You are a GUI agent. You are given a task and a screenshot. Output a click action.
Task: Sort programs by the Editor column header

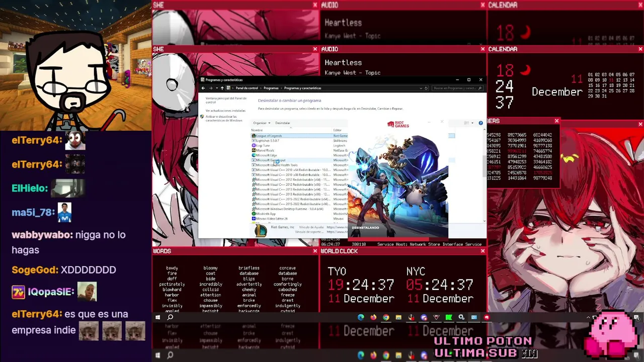click(338, 130)
